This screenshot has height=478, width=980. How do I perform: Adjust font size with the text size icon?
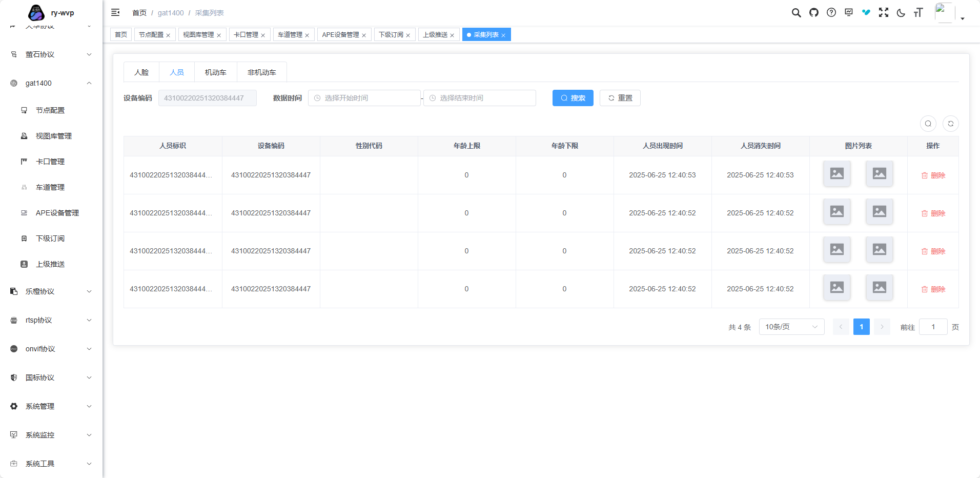coord(918,13)
